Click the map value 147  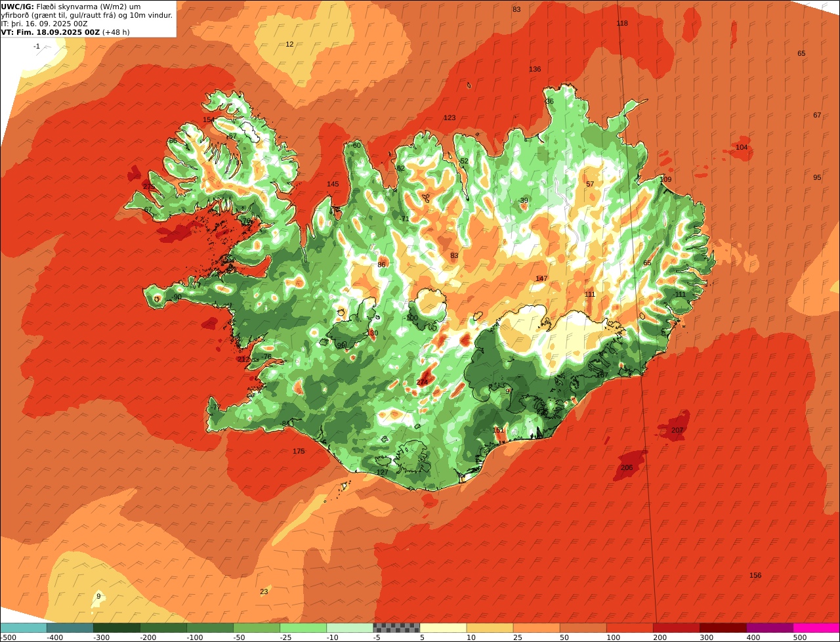click(x=541, y=279)
